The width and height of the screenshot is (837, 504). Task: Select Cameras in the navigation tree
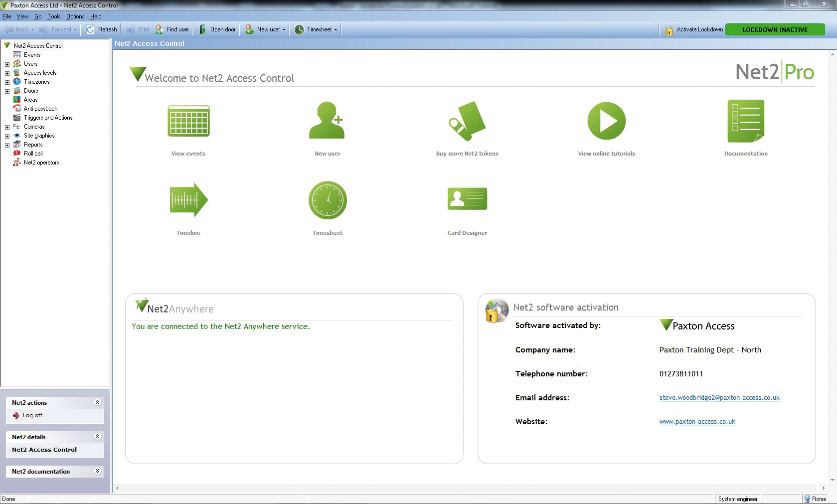(x=34, y=127)
